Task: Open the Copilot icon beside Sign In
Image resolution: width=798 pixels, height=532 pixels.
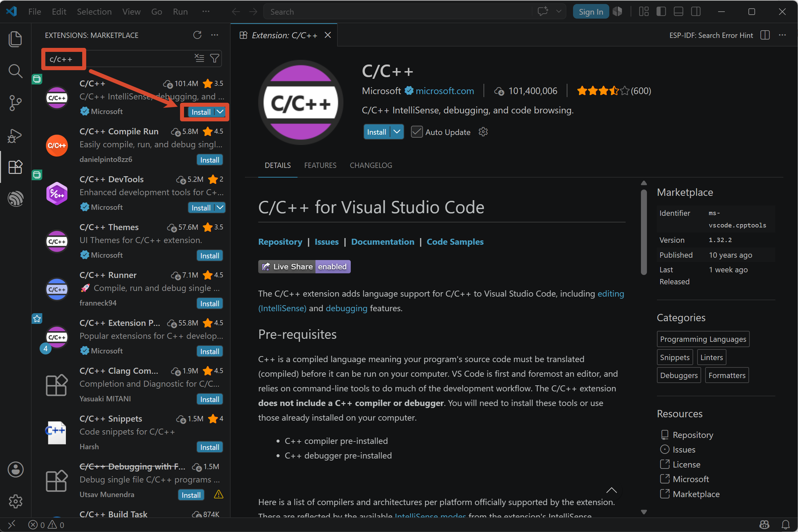Action: pyautogui.click(x=617, y=12)
